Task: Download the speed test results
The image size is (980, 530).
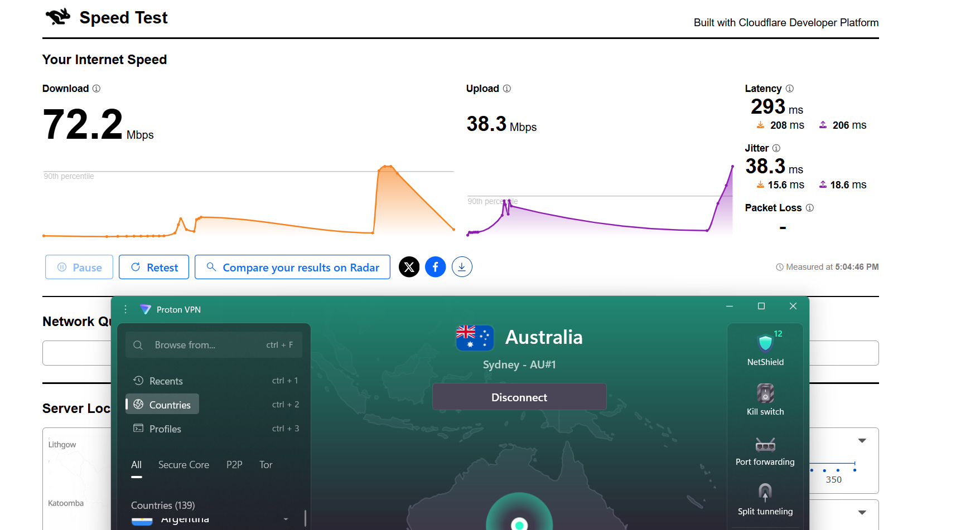Action: pyautogui.click(x=462, y=266)
